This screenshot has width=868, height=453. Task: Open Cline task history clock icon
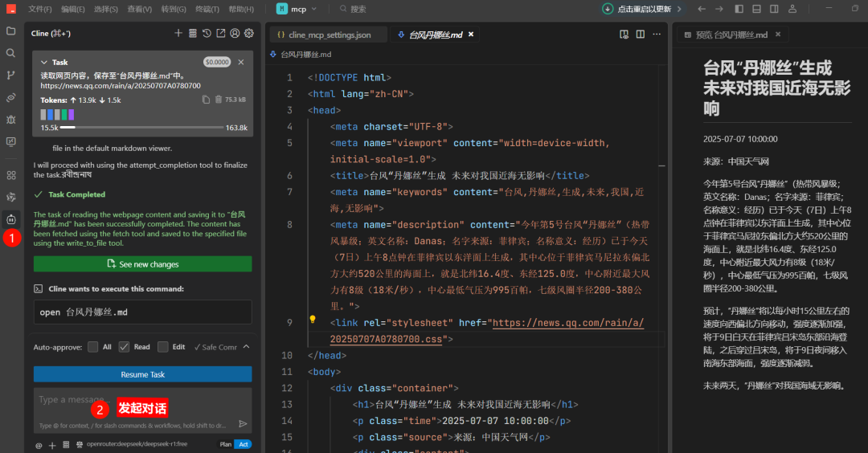(207, 34)
